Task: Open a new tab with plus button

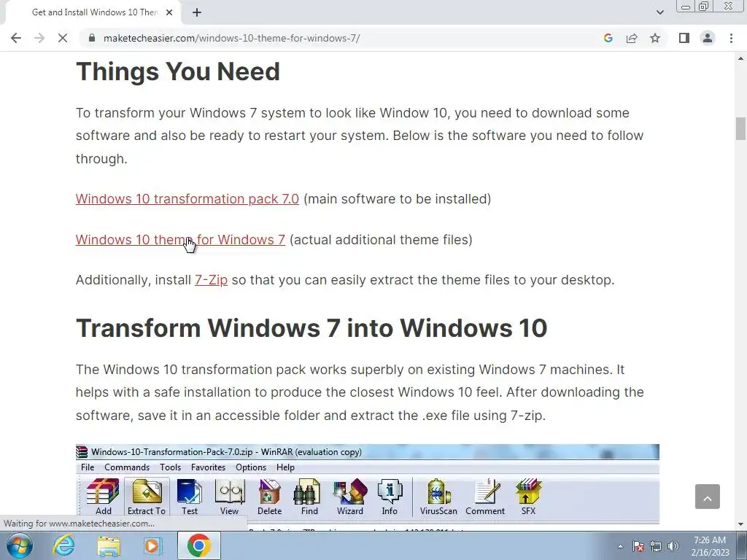Action: [x=197, y=12]
